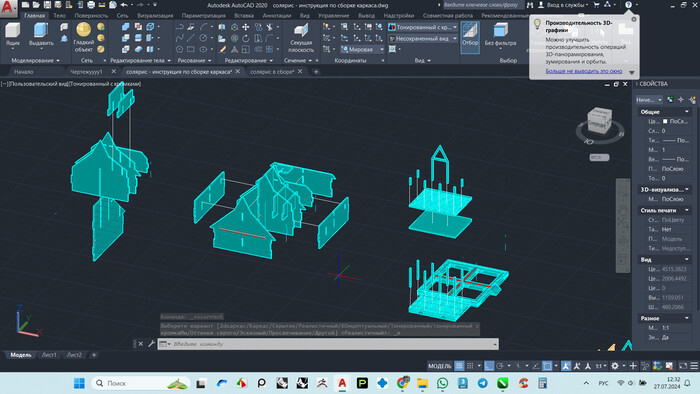Click the Windows taskbar Поиск search box
The width and height of the screenshot is (700, 394).
coord(142,383)
